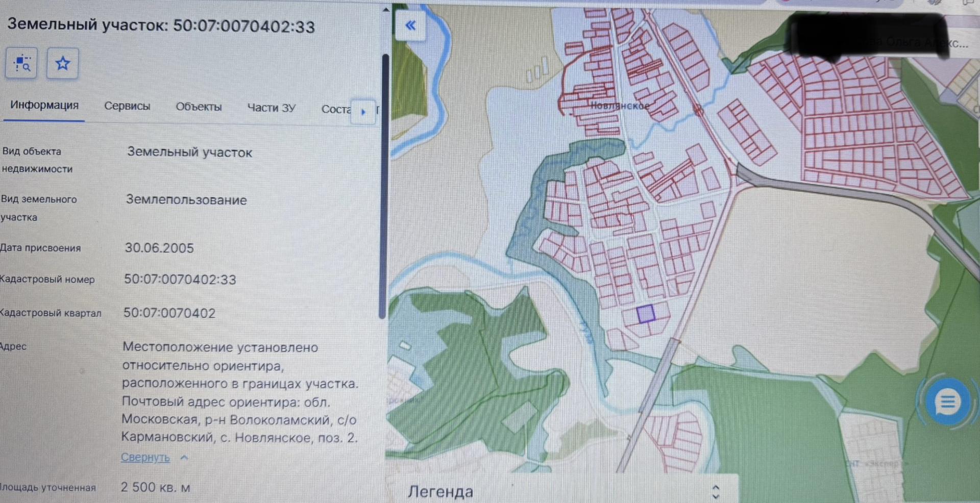Click the Свернуть link to collapse address
980x503 pixels.
145,457
